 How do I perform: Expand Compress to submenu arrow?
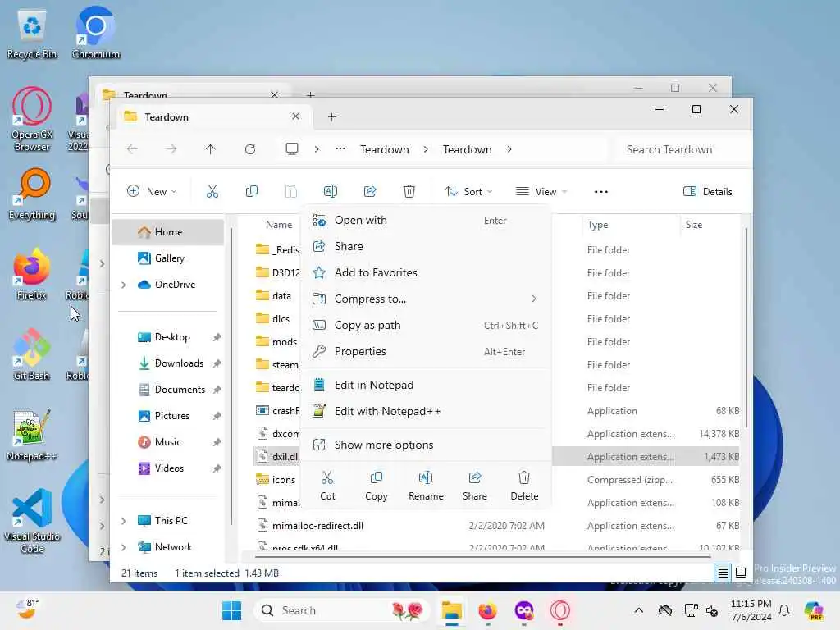(x=533, y=299)
